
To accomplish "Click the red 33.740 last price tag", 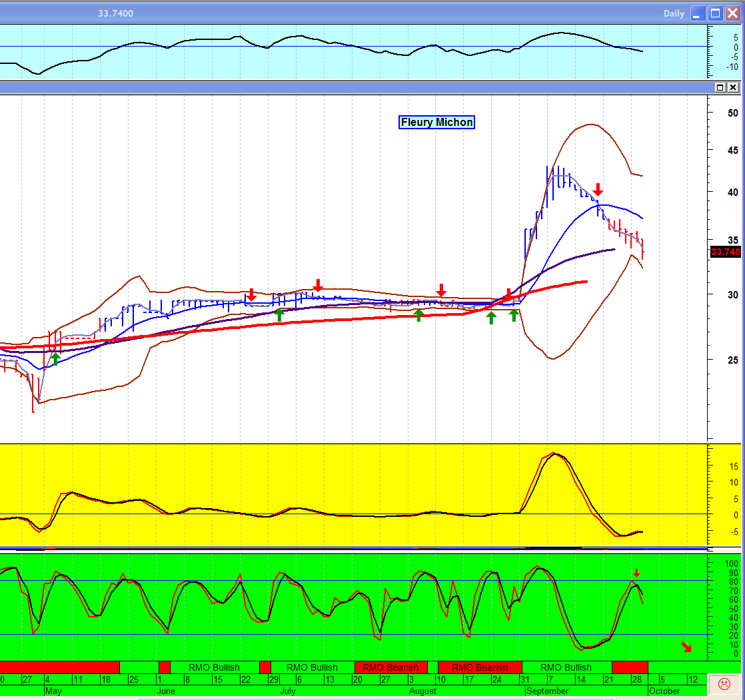I will point(726,252).
